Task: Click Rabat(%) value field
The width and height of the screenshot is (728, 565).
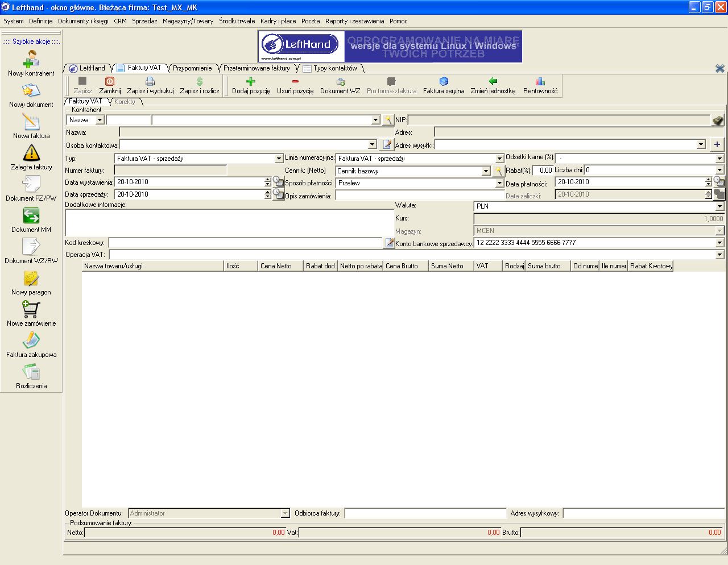Action: [543, 170]
